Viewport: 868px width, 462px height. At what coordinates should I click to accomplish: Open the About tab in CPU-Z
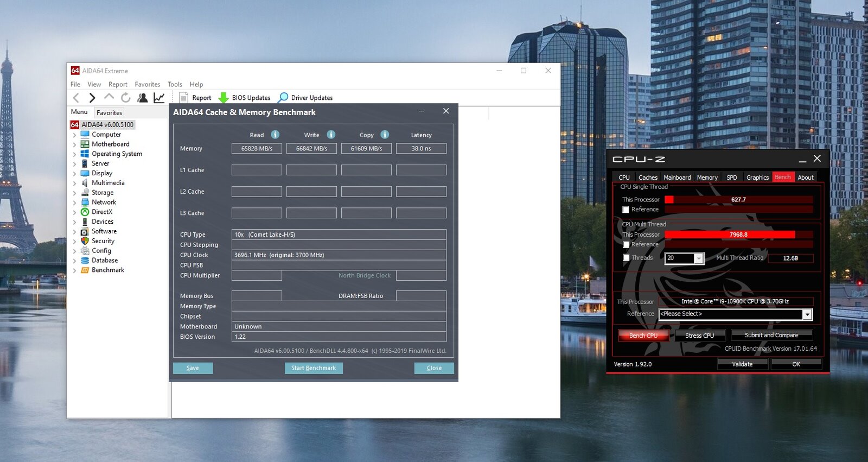(x=805, y=178)
